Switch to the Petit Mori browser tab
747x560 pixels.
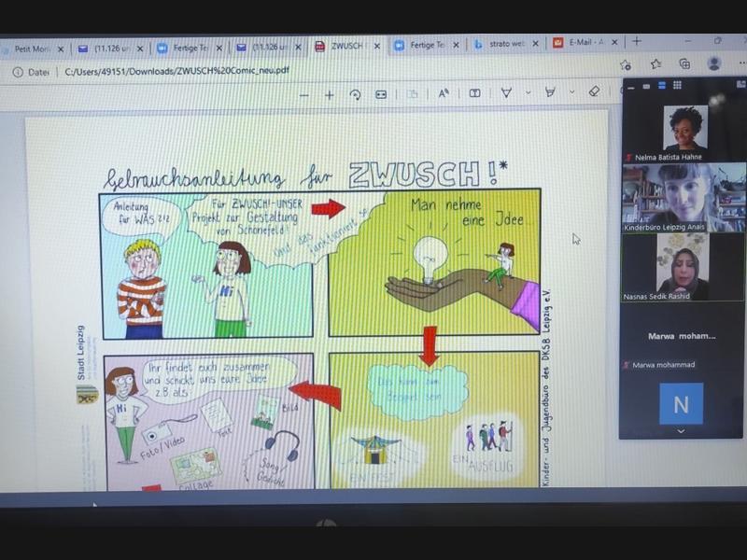[x=33, y=47]
